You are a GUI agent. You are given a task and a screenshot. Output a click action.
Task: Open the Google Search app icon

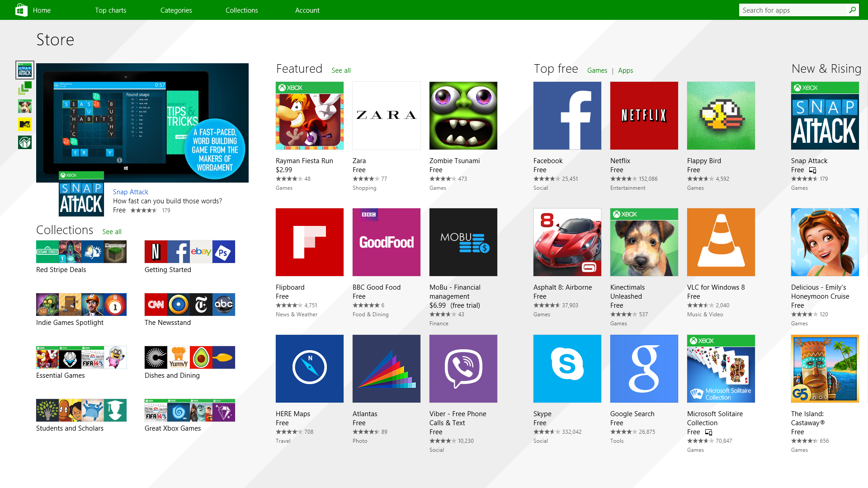644,368
